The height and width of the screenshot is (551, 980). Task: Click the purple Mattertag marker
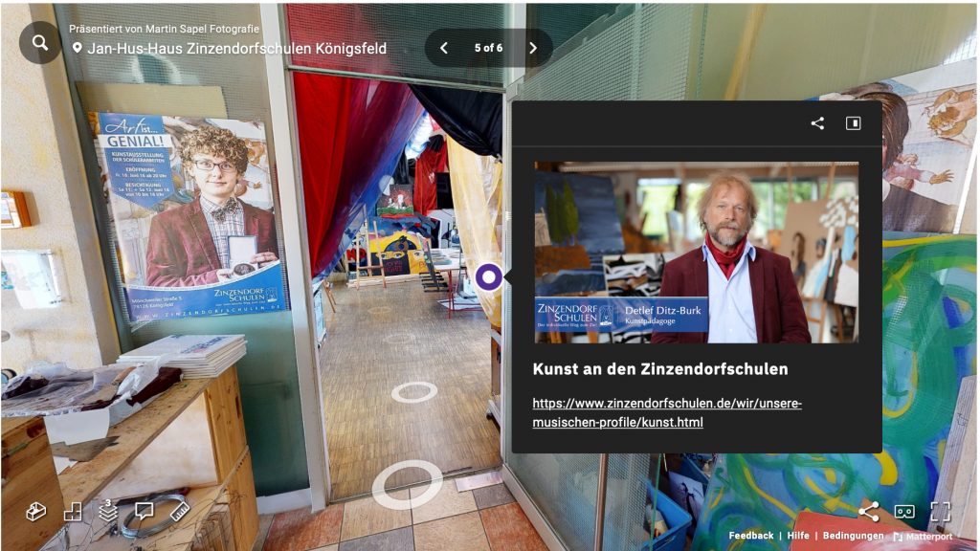point(489,277)
